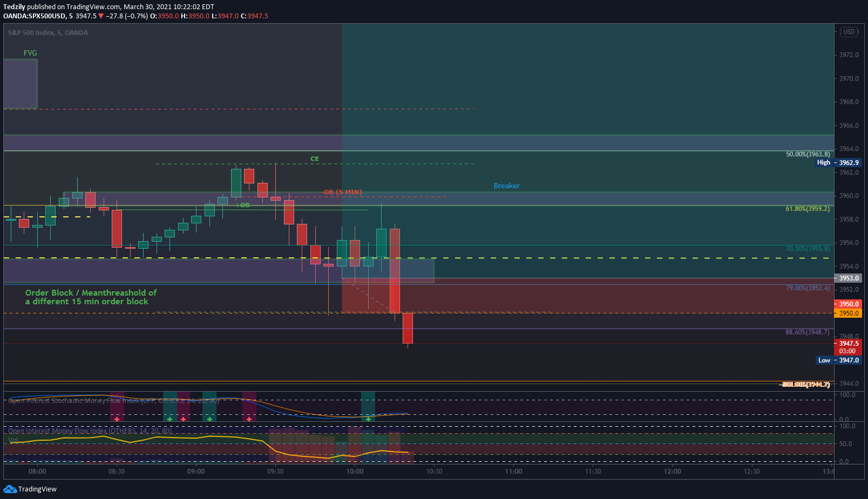Click the Tedzily published on TradingView.com line

pyautogui.click(x=109, y=7)
